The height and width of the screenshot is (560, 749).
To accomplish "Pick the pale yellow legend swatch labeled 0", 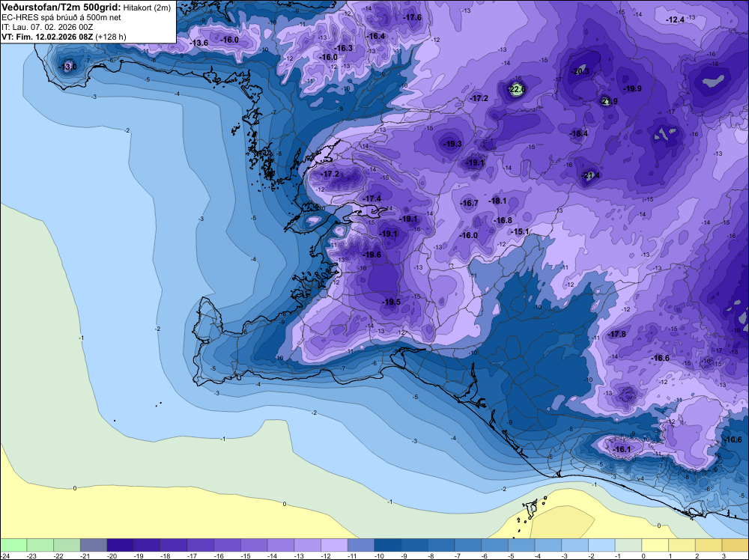I will (655, 545).
